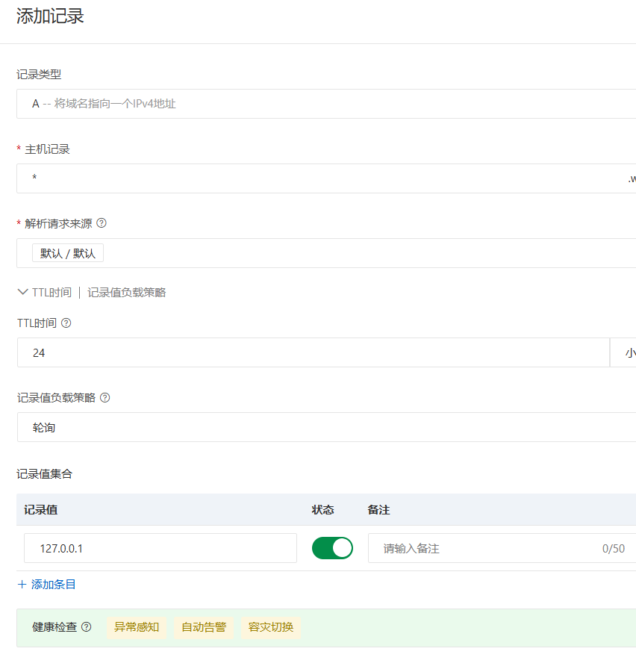This screenshot has width=636, height=672.
Task: Select the 默认 / 默认 tag
Action: point(68,253)
